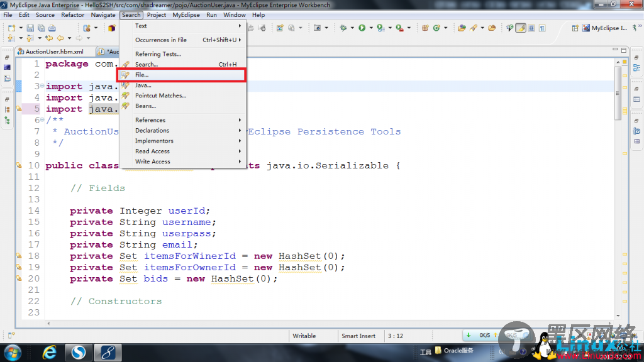Open dropdown arrow beside Run icon
The image size is (644, 362).
371,28
